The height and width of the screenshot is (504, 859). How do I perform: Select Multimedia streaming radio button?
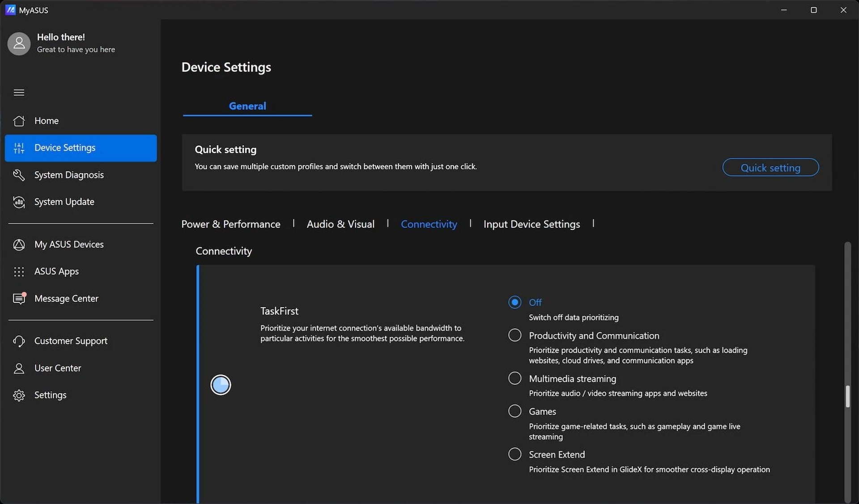click(x=515, y=378)
